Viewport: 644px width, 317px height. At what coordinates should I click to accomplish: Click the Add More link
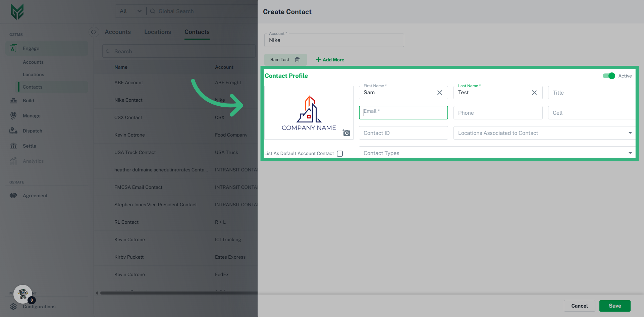click(330, 59)
